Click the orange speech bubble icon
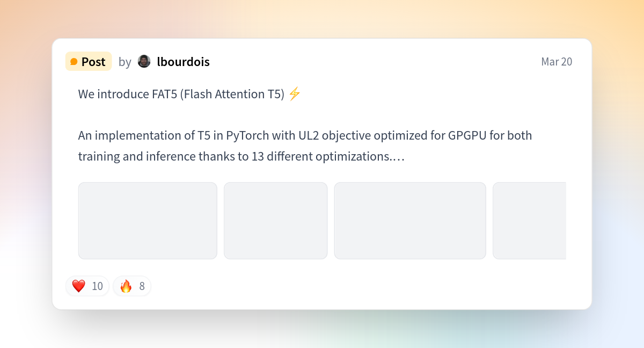This screenshot has height=348, width=644. (74, 62)
